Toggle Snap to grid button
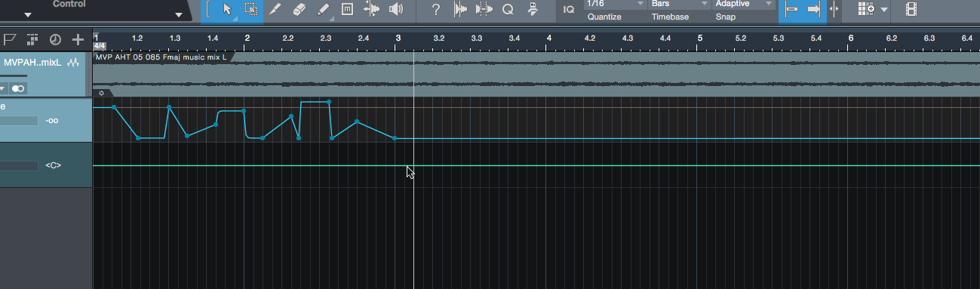 pos(791,10)
